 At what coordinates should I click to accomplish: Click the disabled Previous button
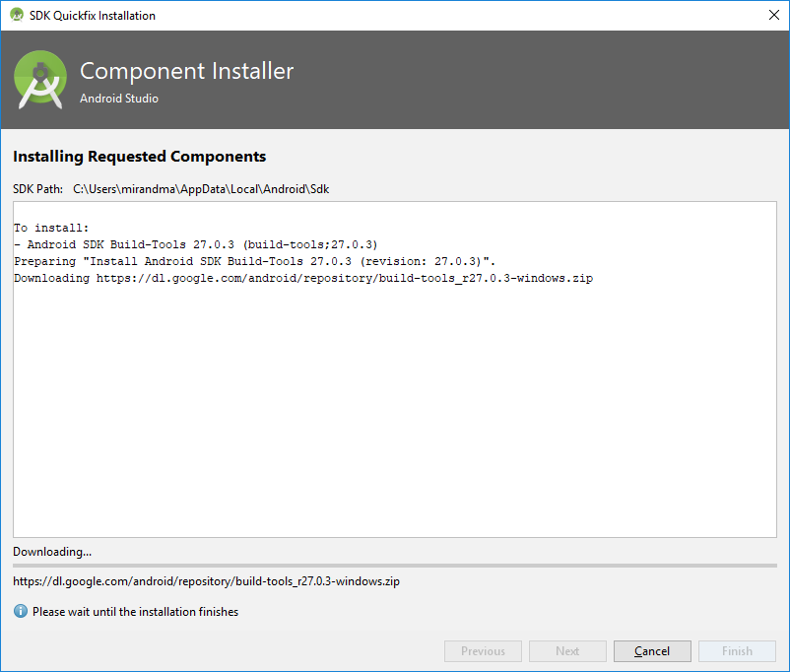(483, 651)
